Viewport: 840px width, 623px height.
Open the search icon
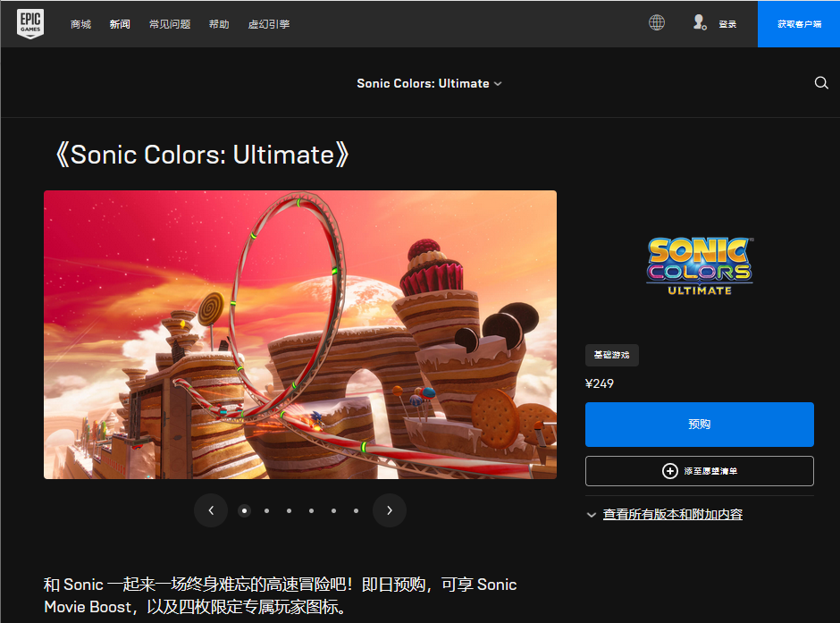tap(821, 82)
